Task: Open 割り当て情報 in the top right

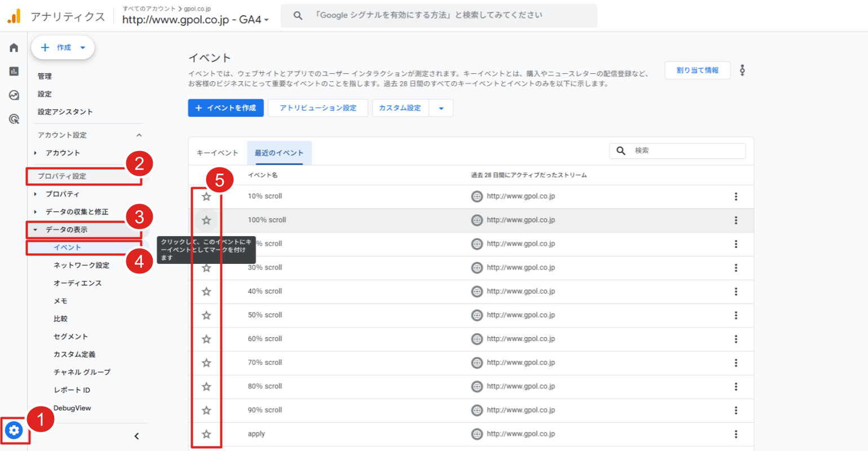Action: coord(697,70)
